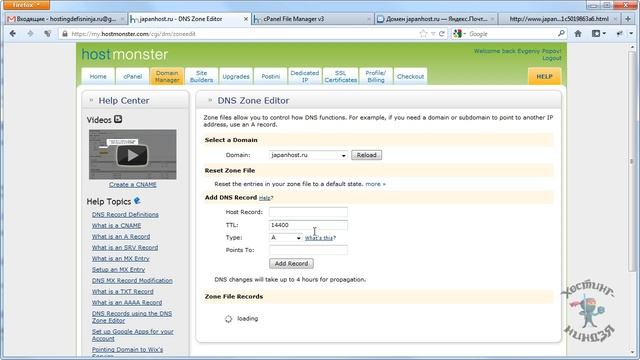Image resolution: width=640 pixels, height=360 pixels.
Task: Open What is an AAAA Record topic
Action: point(127,302)
